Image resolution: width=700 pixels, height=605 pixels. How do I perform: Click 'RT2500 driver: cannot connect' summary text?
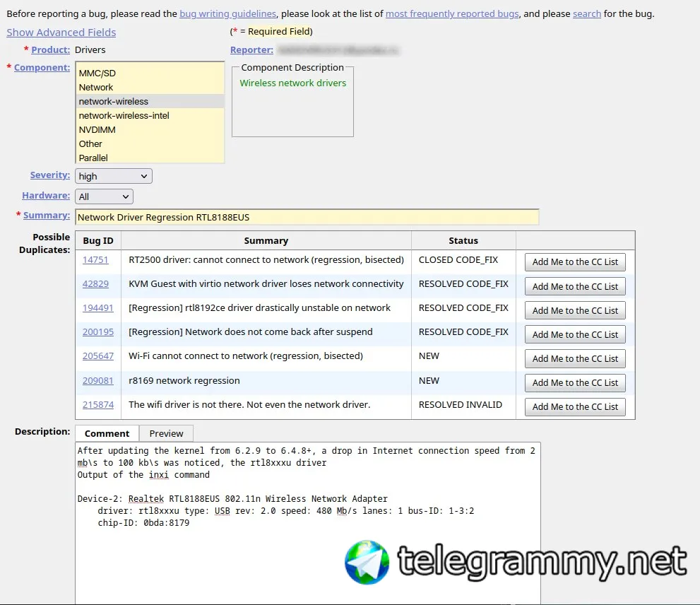pos(266,260)
